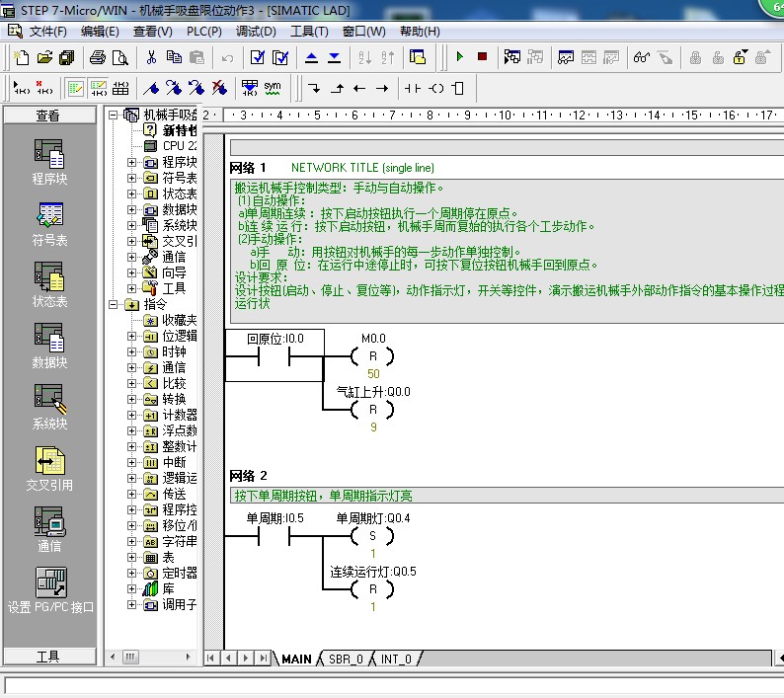The image size is (784, 698).
Task: Click the 回原位:I0.0 contact in network 1
Action: (274, 355)
